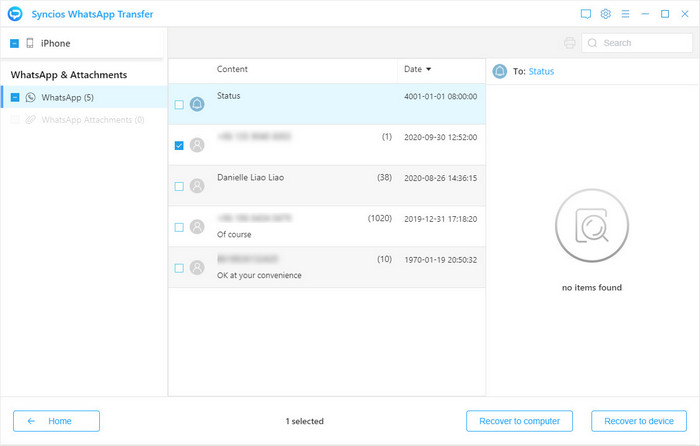Click the paperclip WhatsApp Attachments icon
Image resolution: width=700 pixels, height=446 pixels.
(30, 120)
